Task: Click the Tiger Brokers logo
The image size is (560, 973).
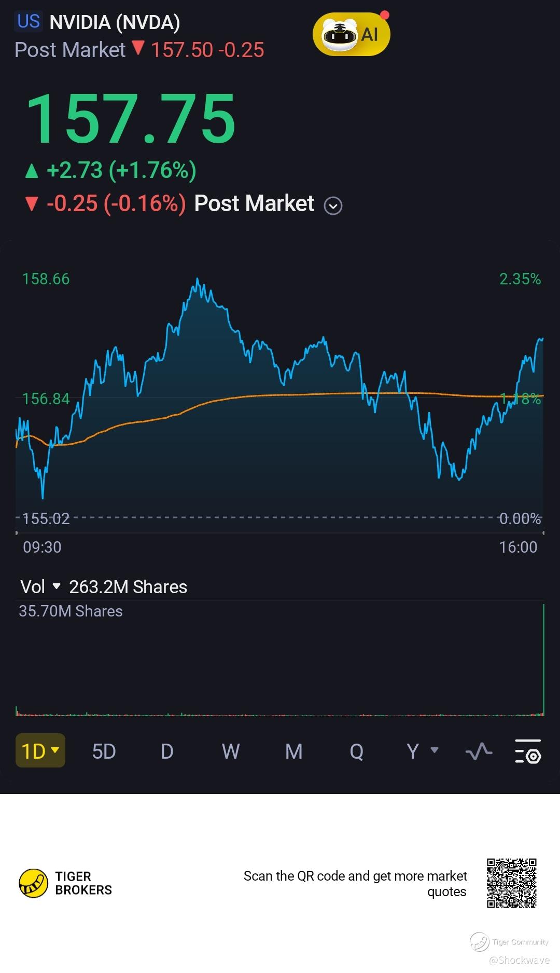Action: 65,883
